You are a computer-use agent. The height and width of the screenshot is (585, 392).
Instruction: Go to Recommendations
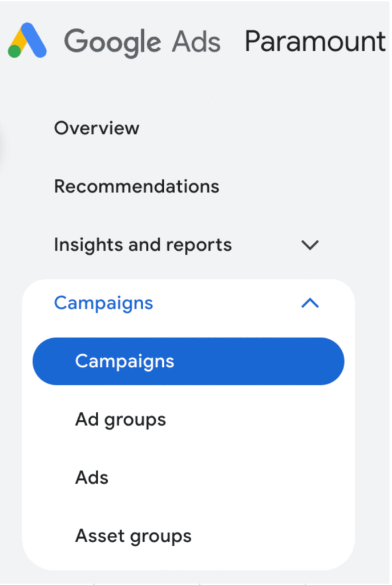(x=137, y=186)
